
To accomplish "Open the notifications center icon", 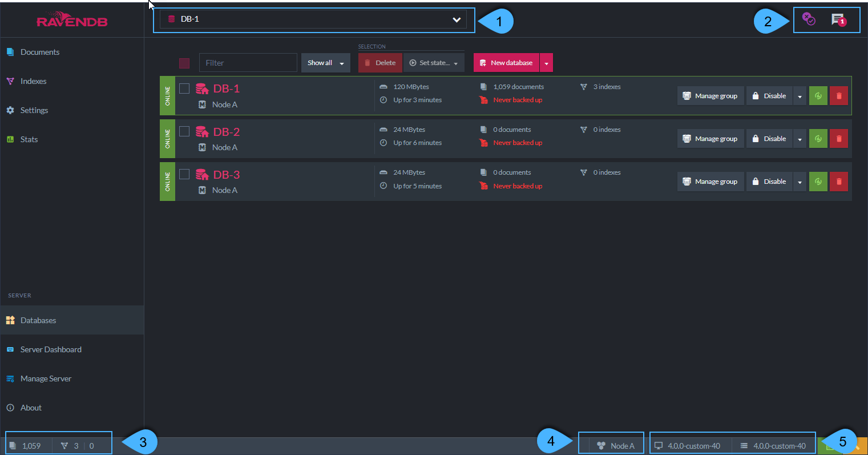I will pos(838,20).
